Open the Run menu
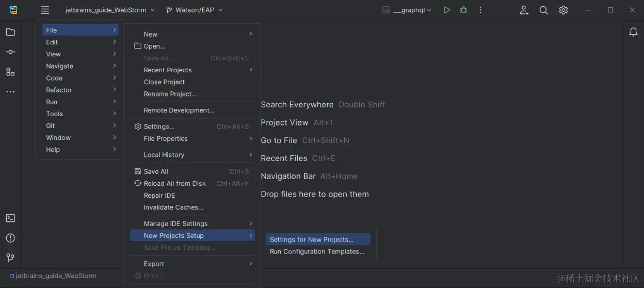The image size is (644, 288). coord(81,102)
